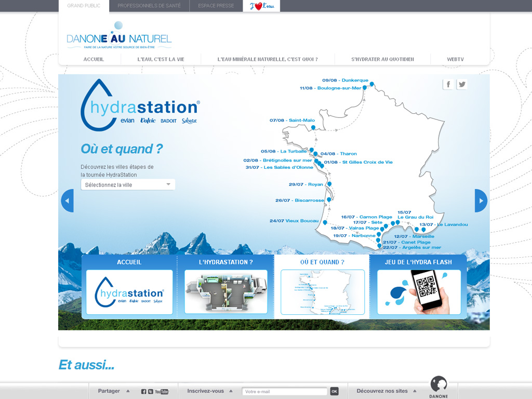Click the hydrastation logo in banner

pos(140,105)
